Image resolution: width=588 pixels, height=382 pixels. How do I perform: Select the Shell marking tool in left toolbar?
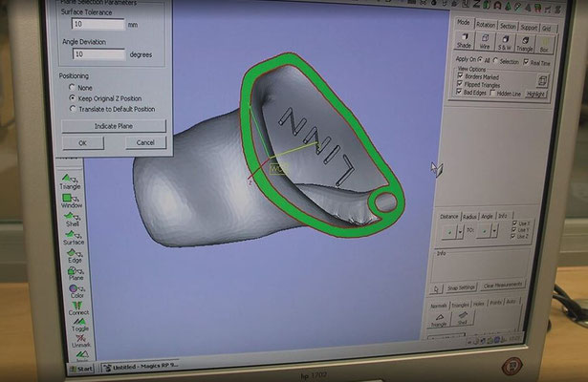(73, 219)
